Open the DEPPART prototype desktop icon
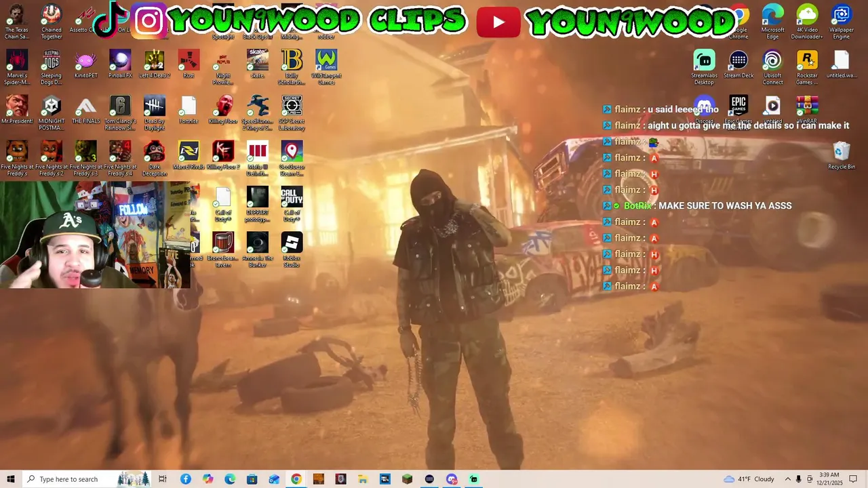The width and height of the screenshot is (868, 488). click(257, 205)
